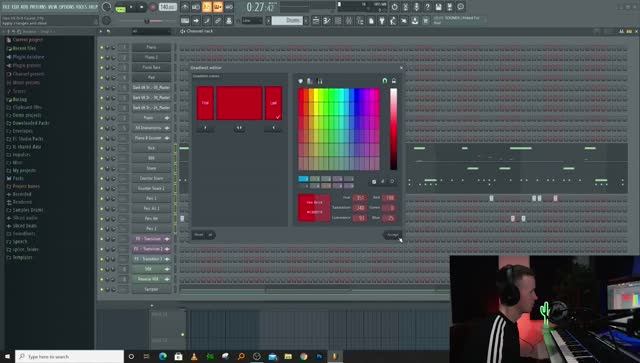Expand the My projects folder in browser
Image resolution: width=640 pixels, height=363 pixels.
(x=24, y=170)
